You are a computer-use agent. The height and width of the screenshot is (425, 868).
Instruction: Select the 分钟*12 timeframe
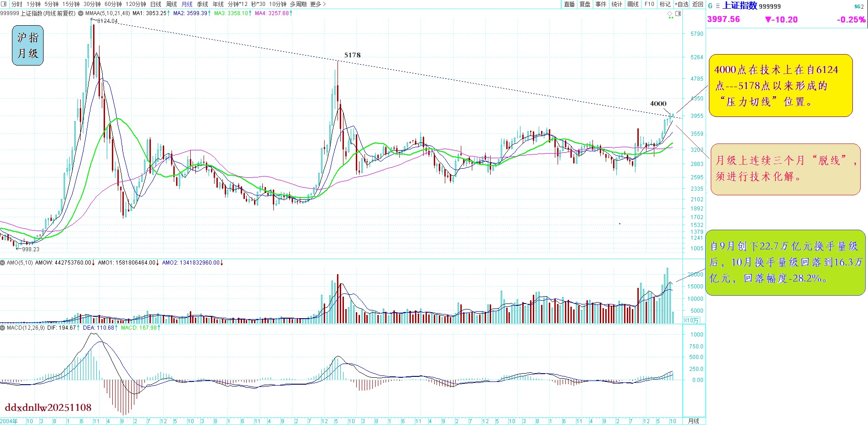coord(238,4)
